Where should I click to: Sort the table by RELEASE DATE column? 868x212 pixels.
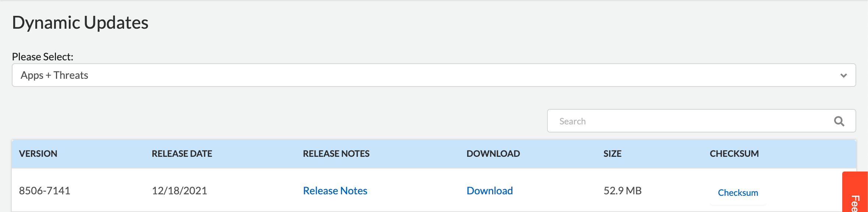(x=182, y=153)
